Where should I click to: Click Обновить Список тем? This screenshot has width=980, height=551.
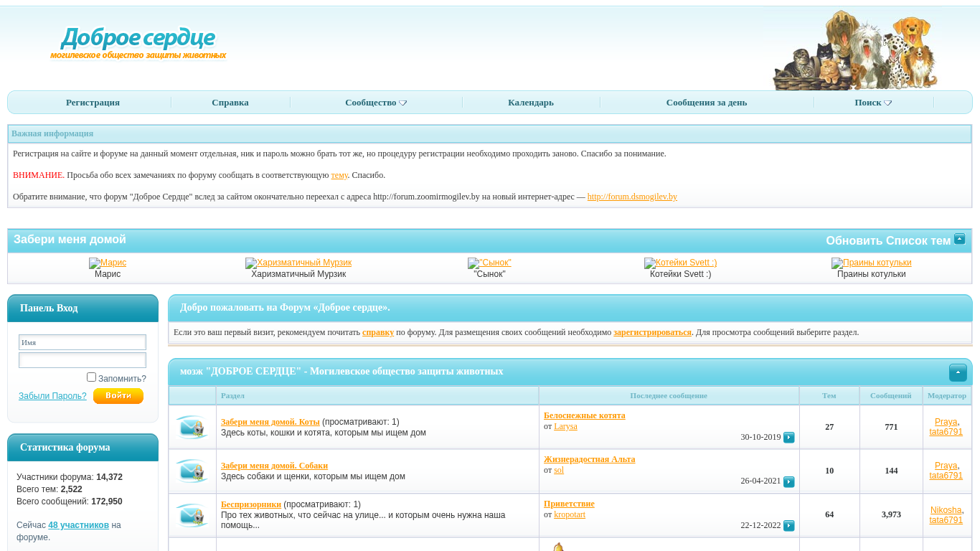tap(888, 241)
